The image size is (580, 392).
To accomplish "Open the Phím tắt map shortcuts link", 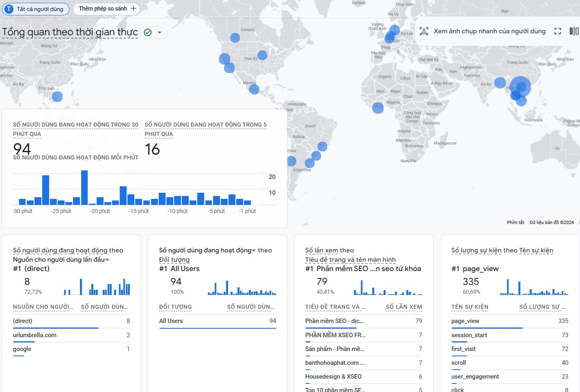I will tap(515, 222).
